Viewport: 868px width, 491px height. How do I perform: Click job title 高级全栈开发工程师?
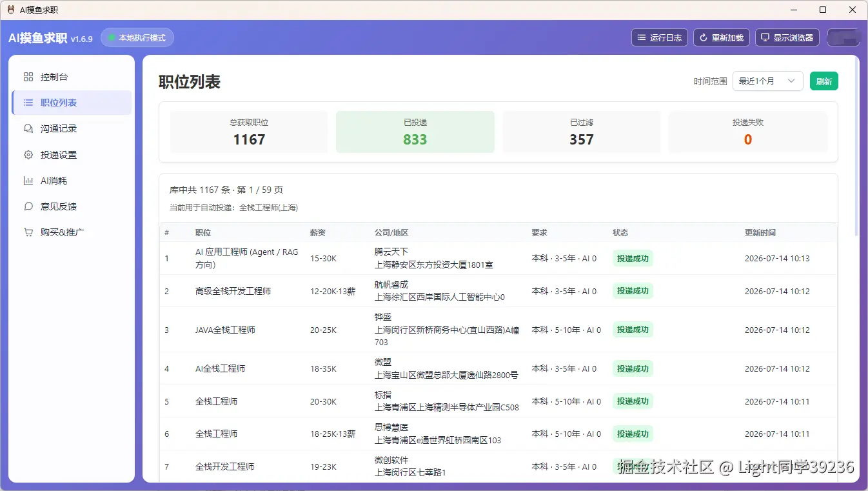[233, 291]
